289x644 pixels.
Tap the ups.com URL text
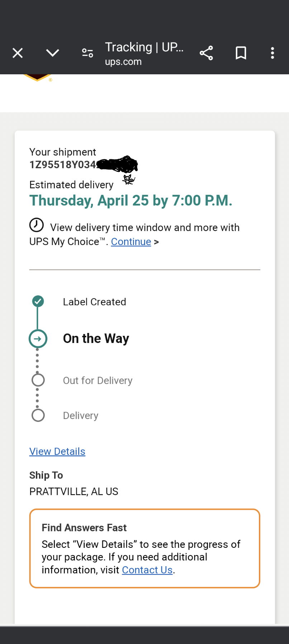123,62
